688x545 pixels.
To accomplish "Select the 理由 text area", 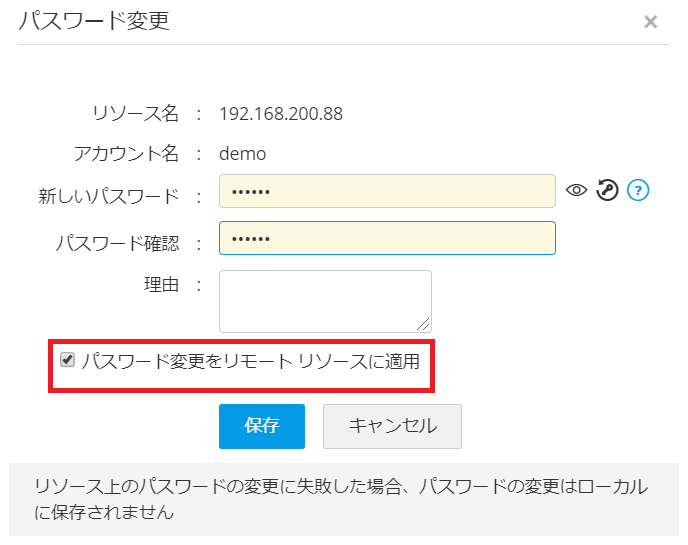I will (x=325, y=300).
